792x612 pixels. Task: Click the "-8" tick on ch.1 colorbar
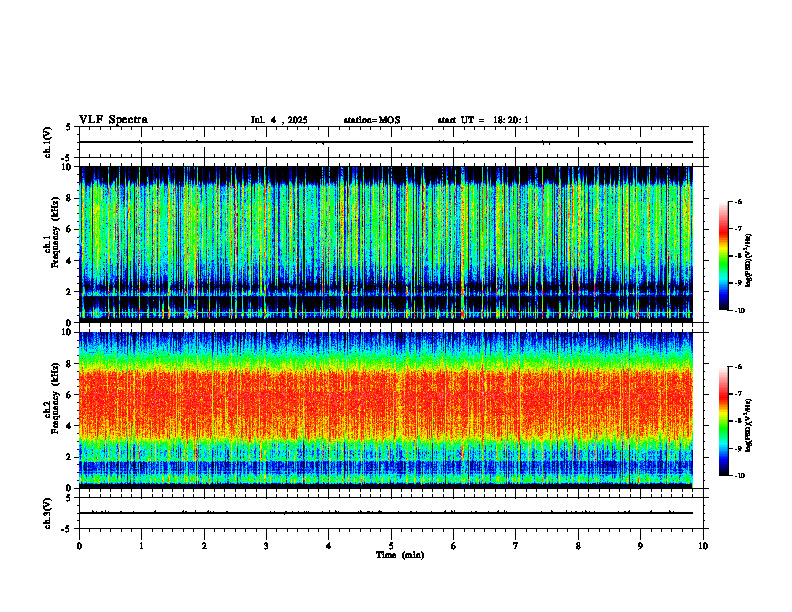click(738, 256)
